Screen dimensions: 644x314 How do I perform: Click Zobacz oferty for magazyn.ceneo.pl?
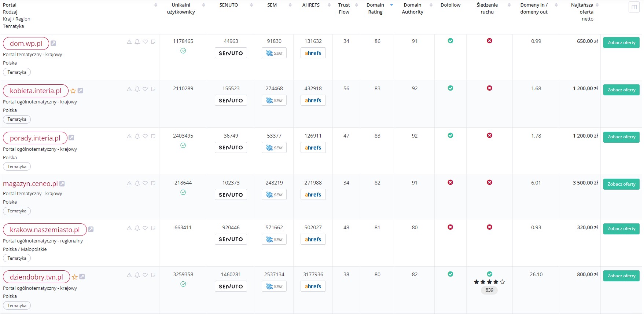point(621,184)
